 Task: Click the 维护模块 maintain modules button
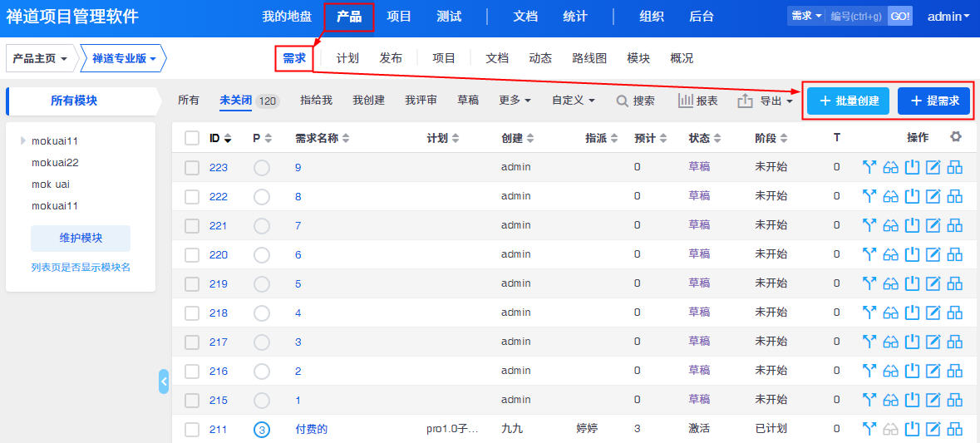coord(81,238)
